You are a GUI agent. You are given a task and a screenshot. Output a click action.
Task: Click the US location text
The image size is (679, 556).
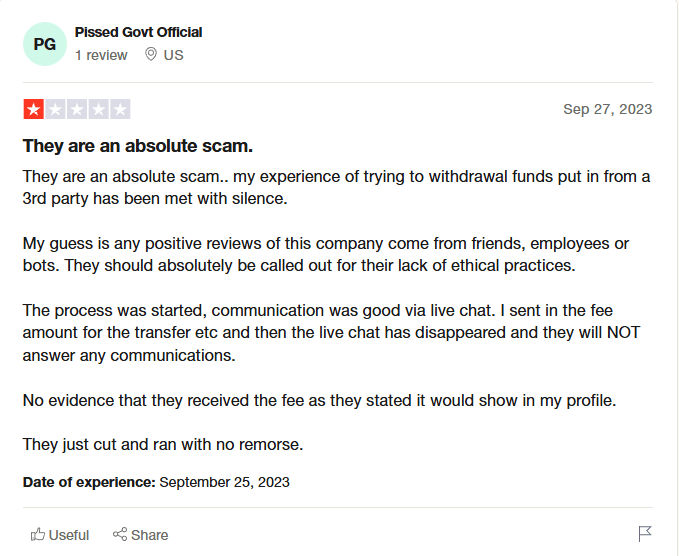pyautogui.click(x=173, y=55)
